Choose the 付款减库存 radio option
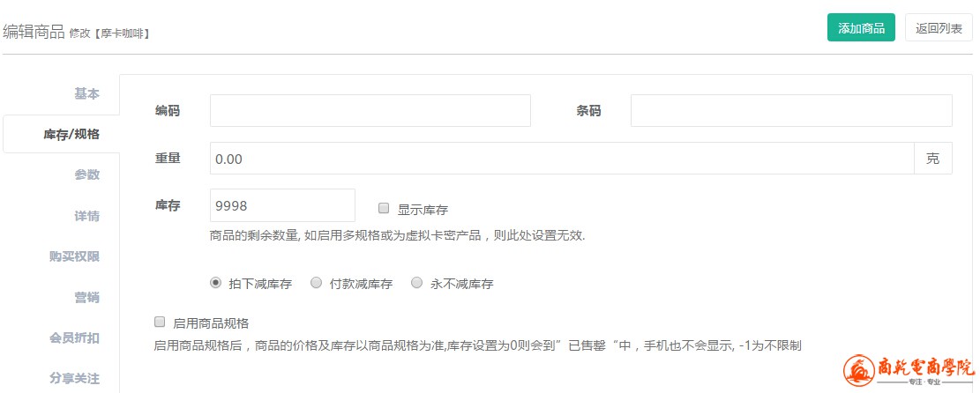Image resolution: width=980 pixels, height=393 pixels. pos(316,283)
